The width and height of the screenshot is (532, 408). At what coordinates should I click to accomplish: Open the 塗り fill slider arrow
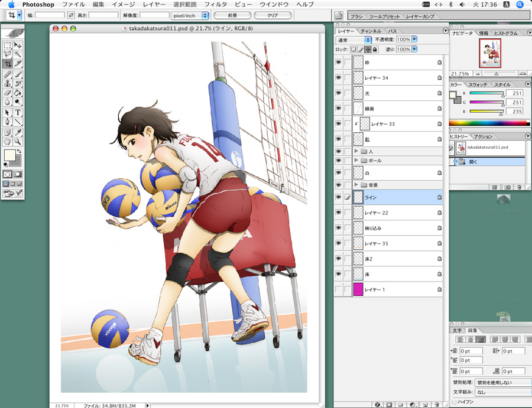[414, 49]
